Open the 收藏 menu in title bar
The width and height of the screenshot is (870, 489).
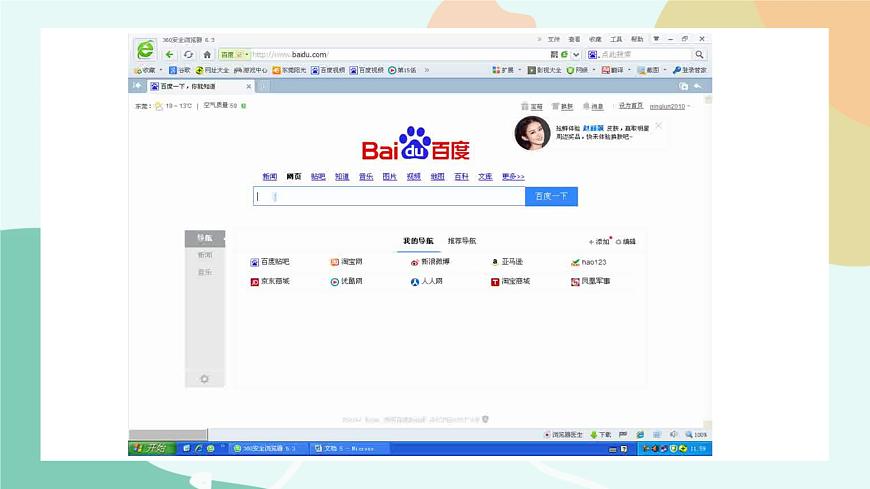[595, 39]
